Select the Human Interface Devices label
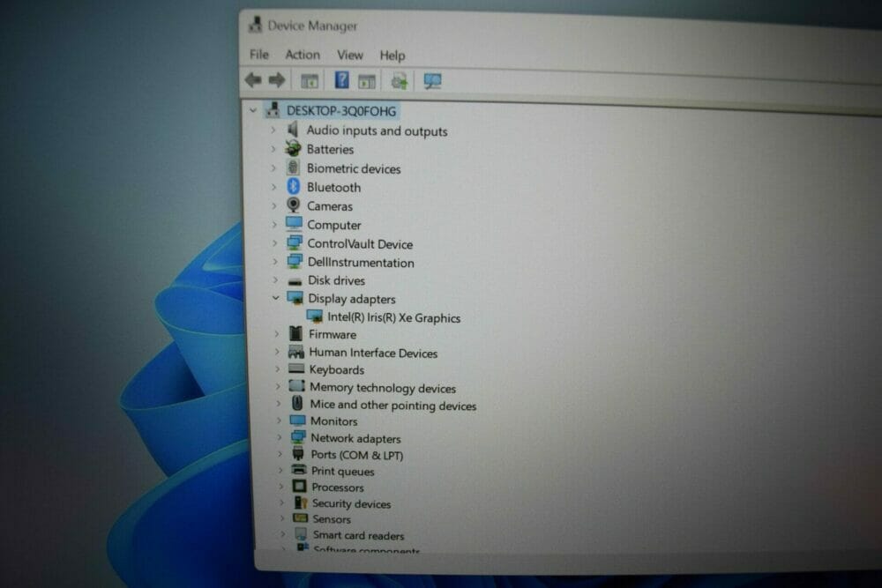 coord(373,353)
